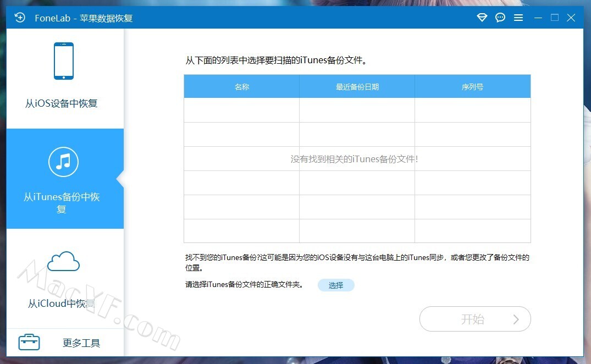Click the smartphone icon in the sidebar
591x364 pixels.
tap(63, 61)
